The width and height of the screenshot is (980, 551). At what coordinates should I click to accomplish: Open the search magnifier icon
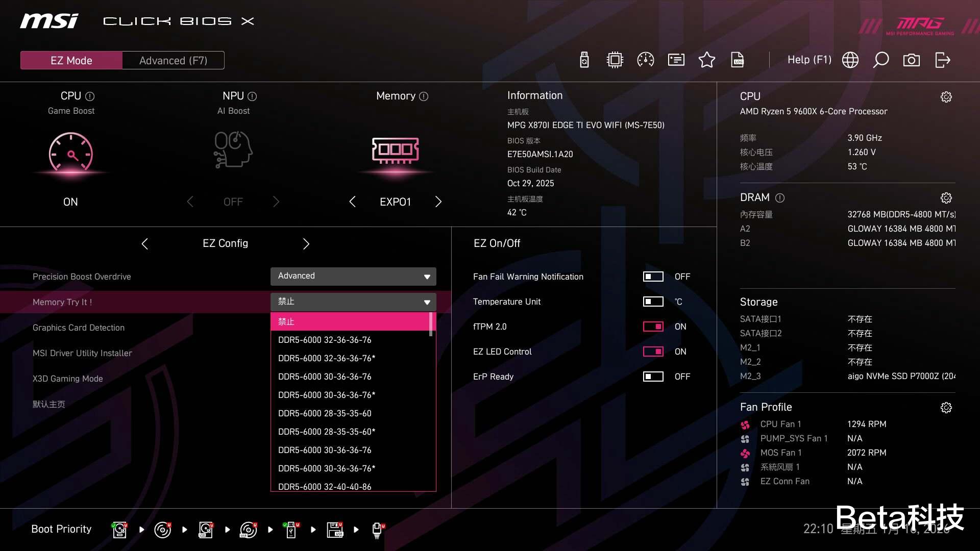(880, 60)
